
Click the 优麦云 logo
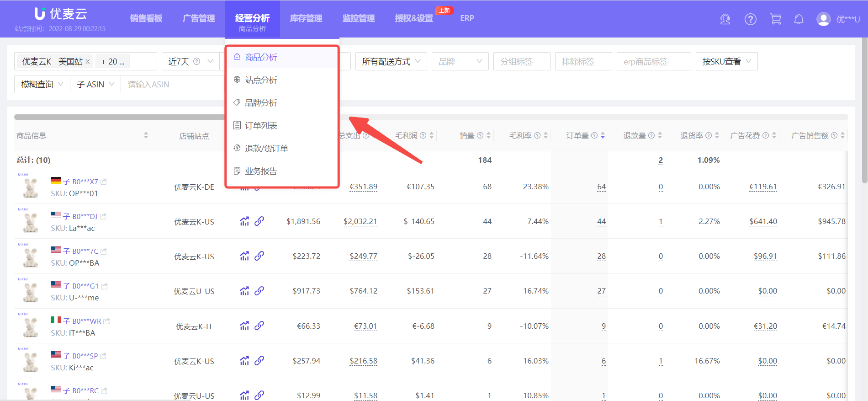pyautogui.click(x=61, y=14)
